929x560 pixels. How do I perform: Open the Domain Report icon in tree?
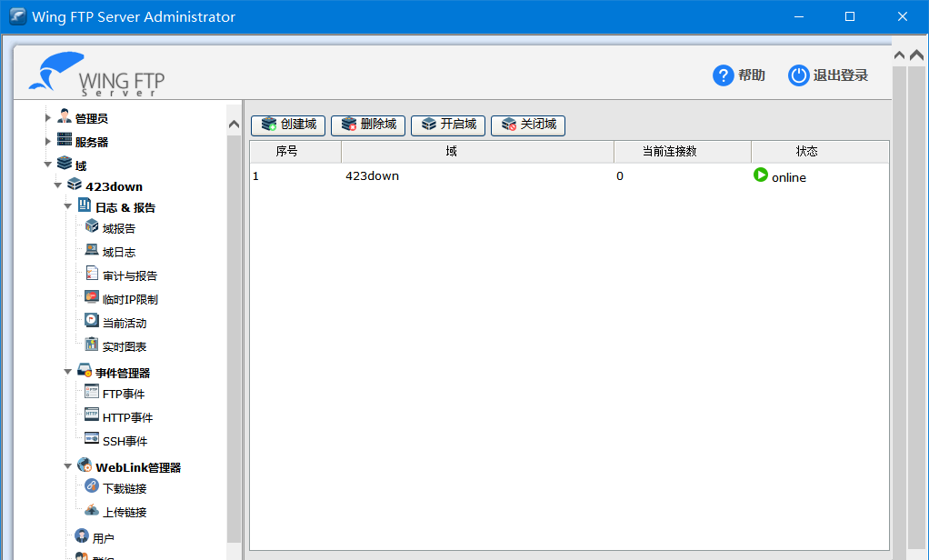coord(91,227)
